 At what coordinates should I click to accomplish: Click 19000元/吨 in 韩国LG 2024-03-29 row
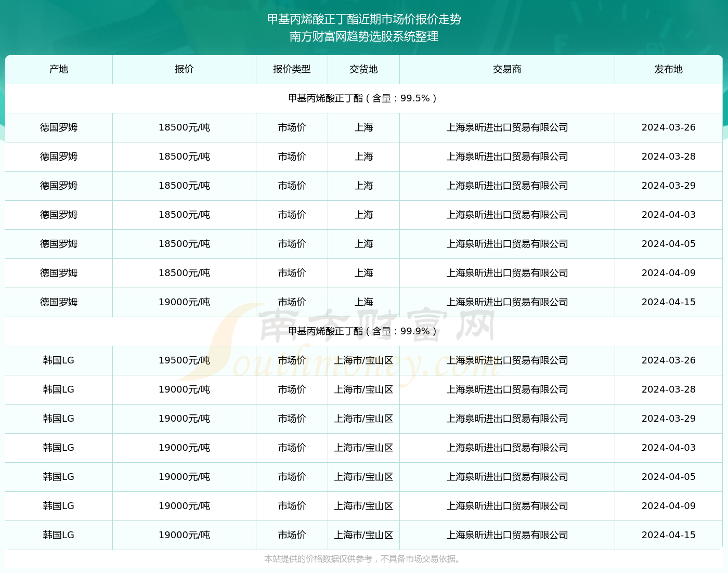184,419
